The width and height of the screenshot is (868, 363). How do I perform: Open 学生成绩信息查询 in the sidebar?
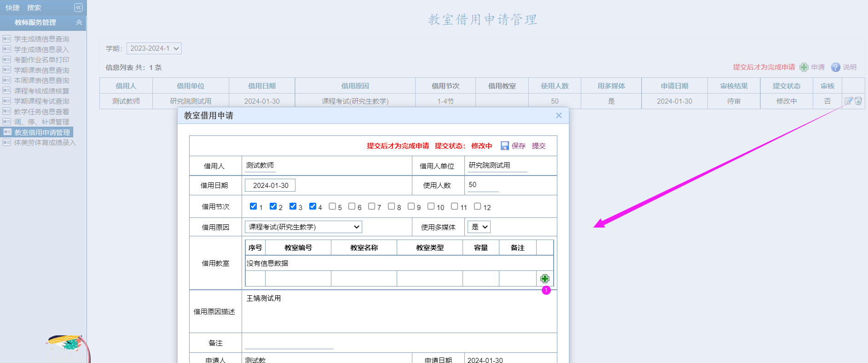(41, 39)
